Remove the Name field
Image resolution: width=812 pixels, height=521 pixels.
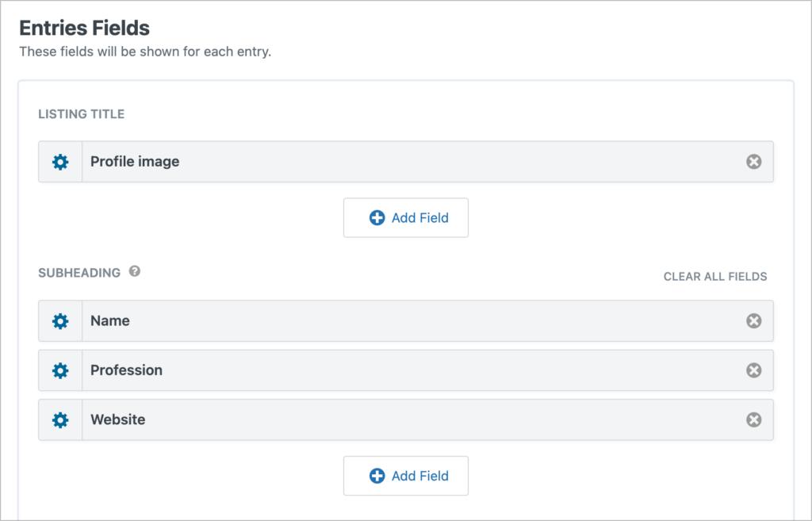tap(752, 321)
